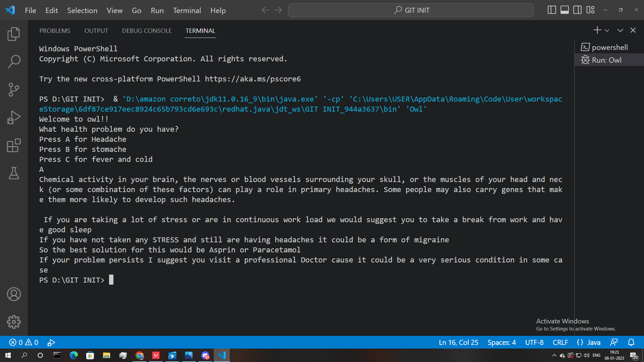Open the Java language mode selector

coord(589,342)
